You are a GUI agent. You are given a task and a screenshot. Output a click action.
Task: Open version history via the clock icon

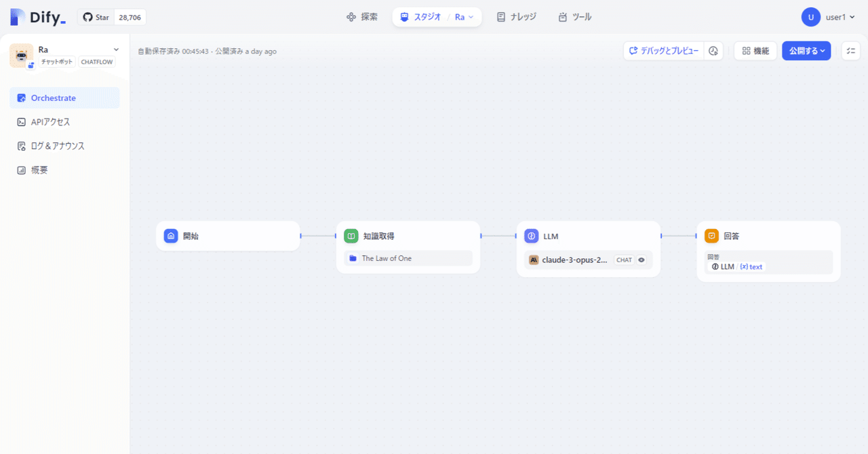tap(713, 50)
